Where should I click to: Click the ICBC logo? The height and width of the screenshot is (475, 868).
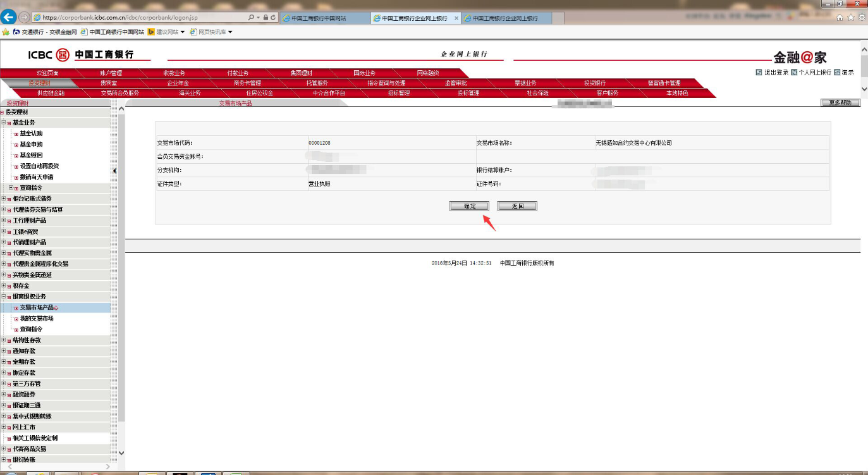click(80, 55)
